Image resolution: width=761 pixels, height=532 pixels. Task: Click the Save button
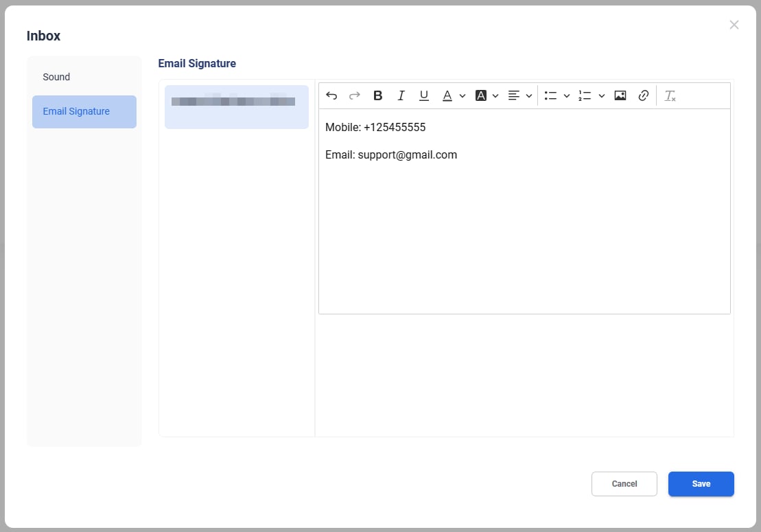701,484
